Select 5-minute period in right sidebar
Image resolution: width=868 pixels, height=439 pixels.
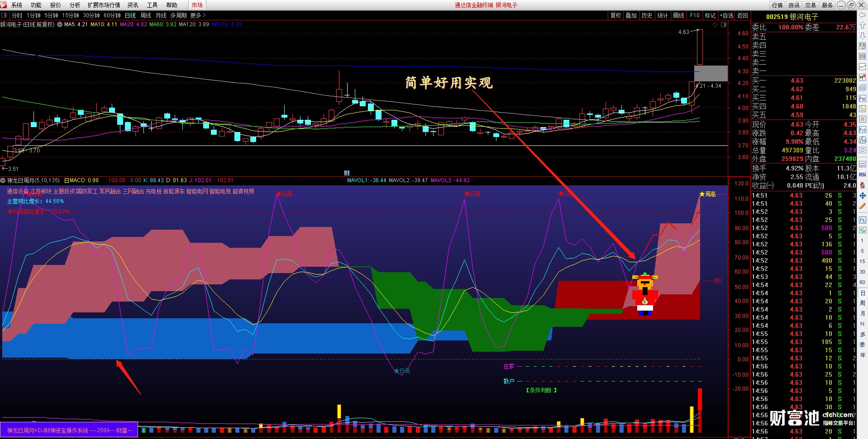click(862, 251)
